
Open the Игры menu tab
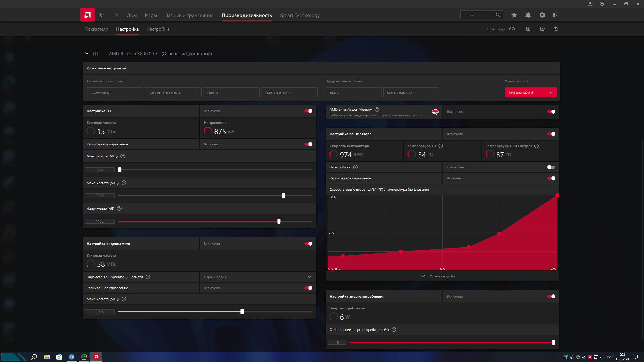(x=151, y=15)
